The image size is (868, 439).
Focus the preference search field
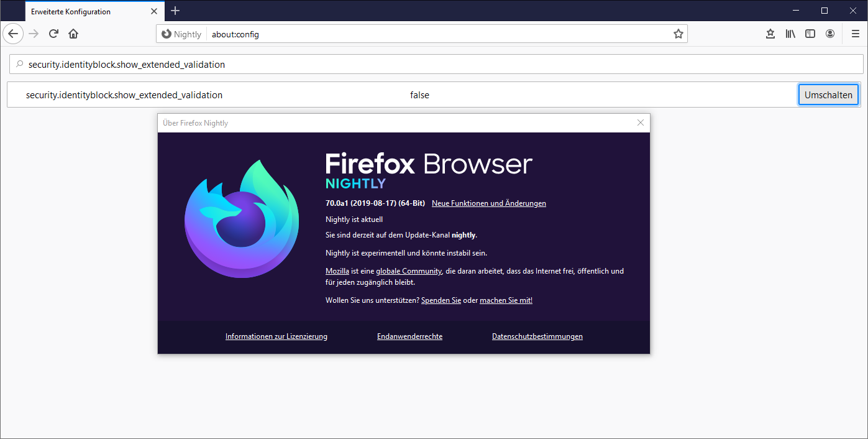pos(436,64)
